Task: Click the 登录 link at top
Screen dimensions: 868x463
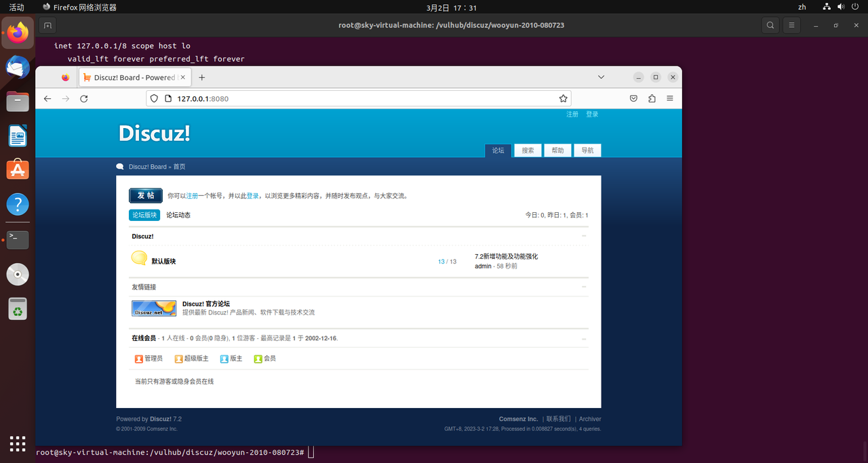Action: (x=592, y=115)
